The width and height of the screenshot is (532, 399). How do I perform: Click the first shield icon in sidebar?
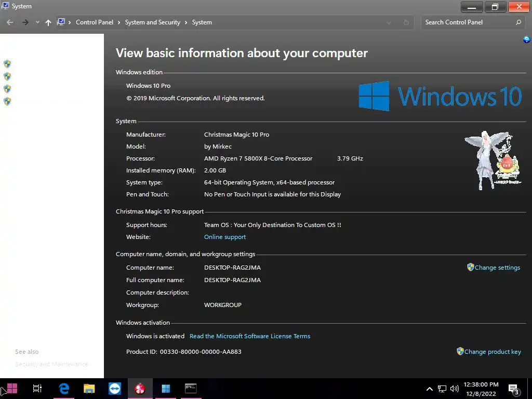tap(7, 64)
